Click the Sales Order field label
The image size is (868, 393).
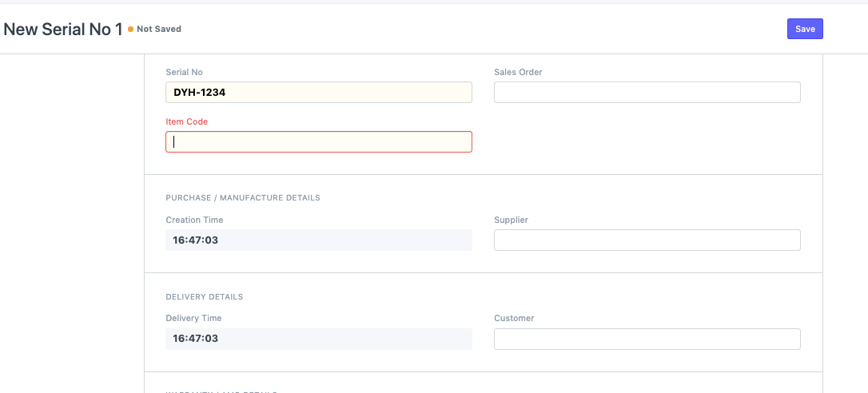point(518,72)
